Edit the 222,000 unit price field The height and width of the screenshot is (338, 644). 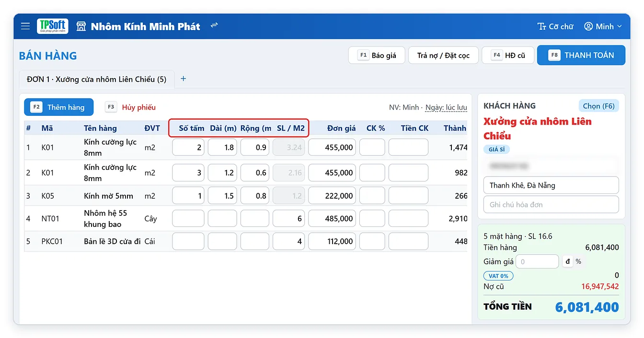point(332,196)
